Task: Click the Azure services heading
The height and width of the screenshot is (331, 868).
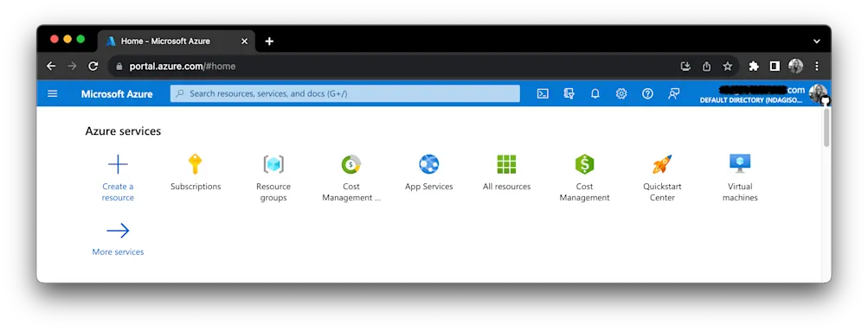Action: (x=123, y=131)
